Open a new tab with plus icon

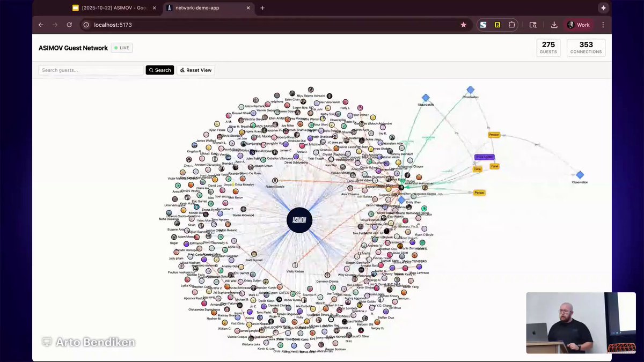[262, 8]
